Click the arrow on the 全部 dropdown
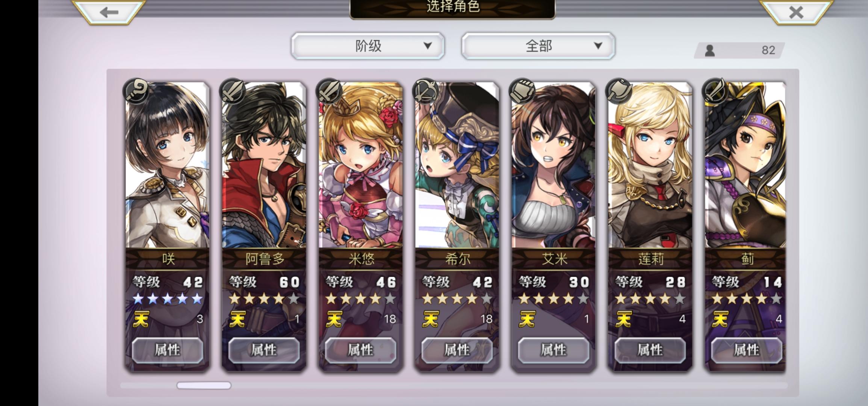The height and width of the screenshot is (406, 868). [598, 46]
